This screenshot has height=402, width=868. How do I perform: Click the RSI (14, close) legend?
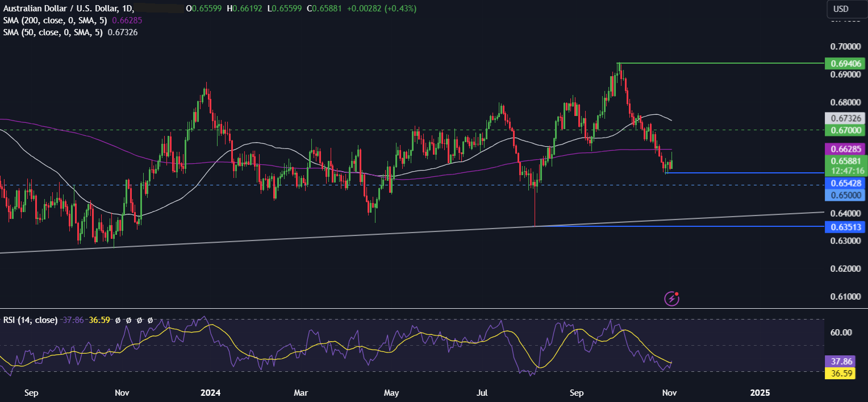(30, 320)
